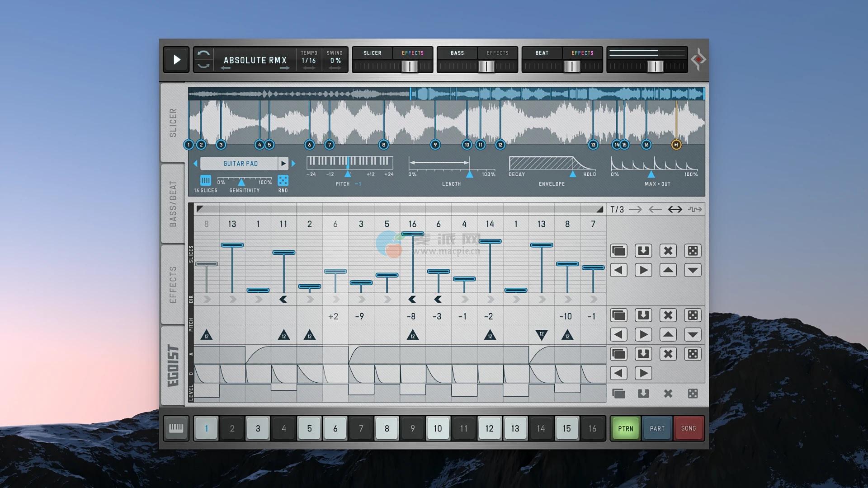This screenshot has height=488, width=868.
Task: Select next preset after Absolute RMX
Action: (284, 68)
